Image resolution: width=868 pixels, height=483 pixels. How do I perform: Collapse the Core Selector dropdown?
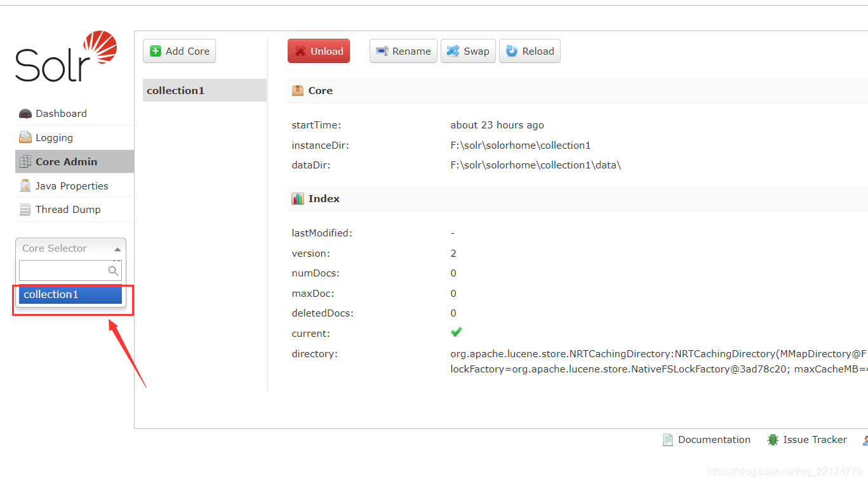[70, 248]
